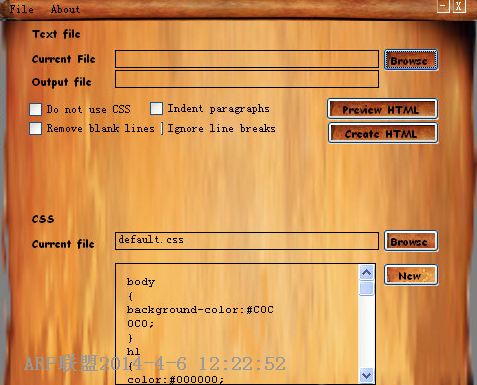Click the CSS editor scrollbar up arrow
Image resolution: width=477 pixels, height=385 pixels.
(366, 273)
